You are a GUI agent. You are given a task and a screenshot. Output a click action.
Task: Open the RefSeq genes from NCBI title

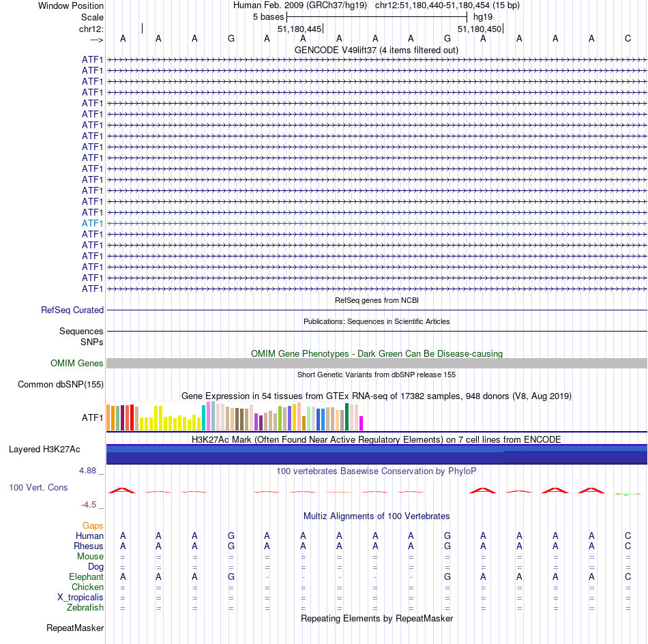pos(377,300)
